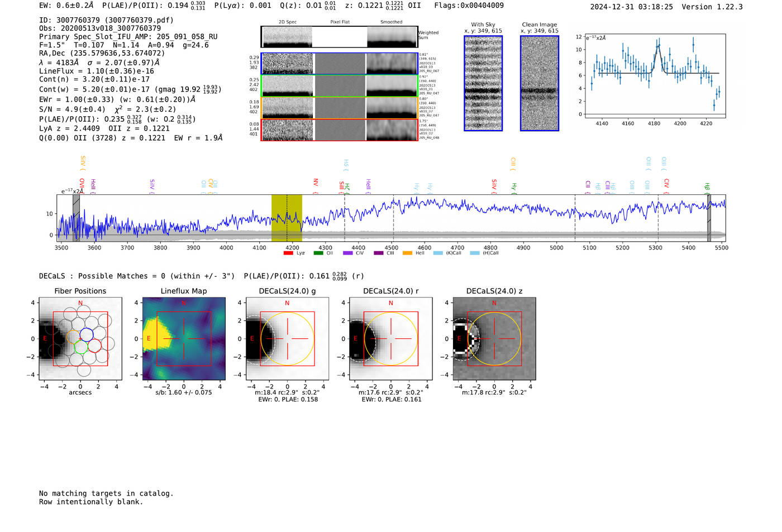The width and height of the screenshot is (782, 532).
Task: Click the gray hatched band near 5460Å
Action: tap(709, 218)
